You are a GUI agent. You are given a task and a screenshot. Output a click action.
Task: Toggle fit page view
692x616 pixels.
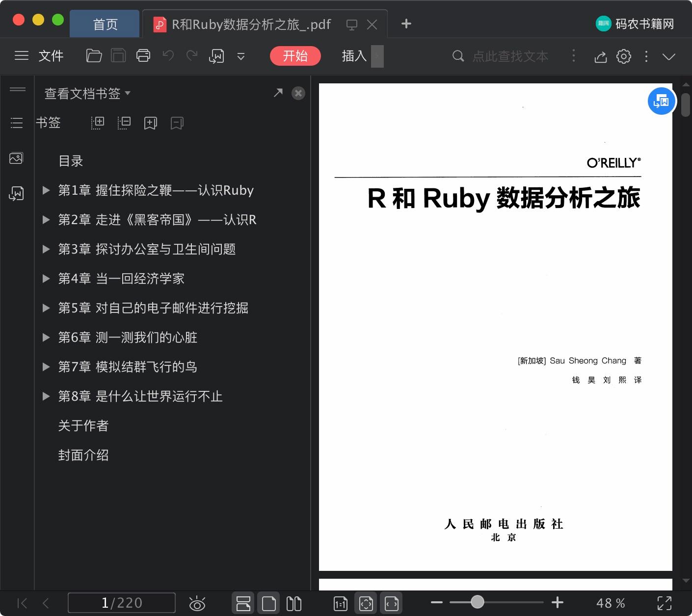366,603
